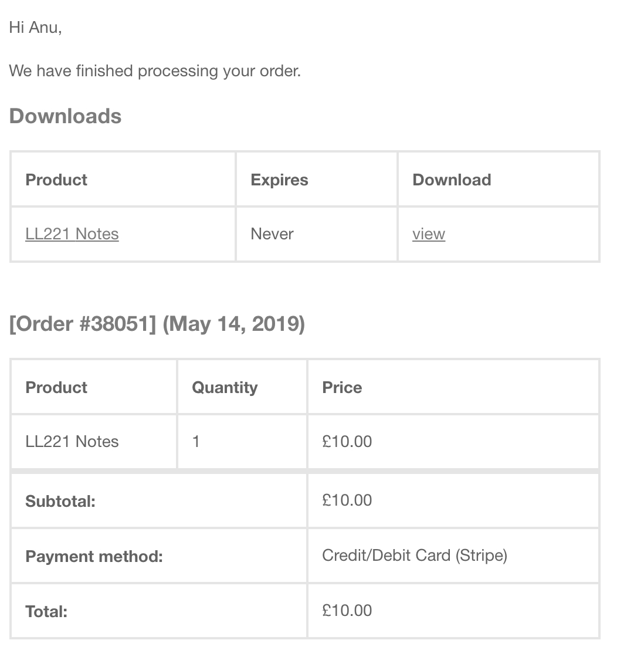Click the Order #38051 heading
644x657 pixels.
tap(157, 324)
